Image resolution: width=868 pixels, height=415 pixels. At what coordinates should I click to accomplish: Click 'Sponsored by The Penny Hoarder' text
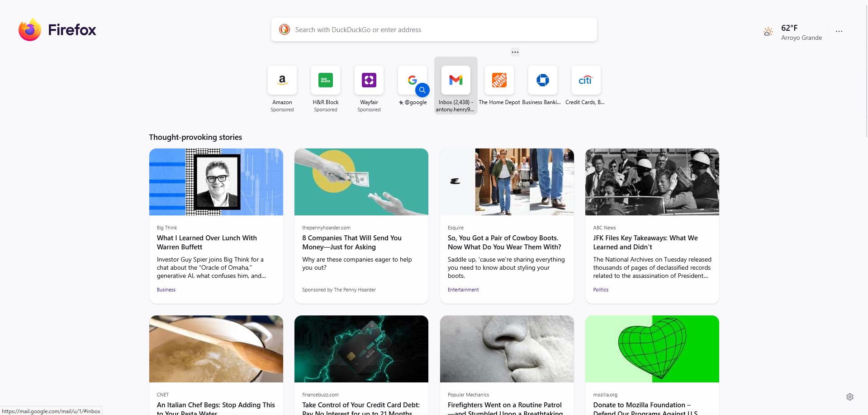[x=339, y=290]
